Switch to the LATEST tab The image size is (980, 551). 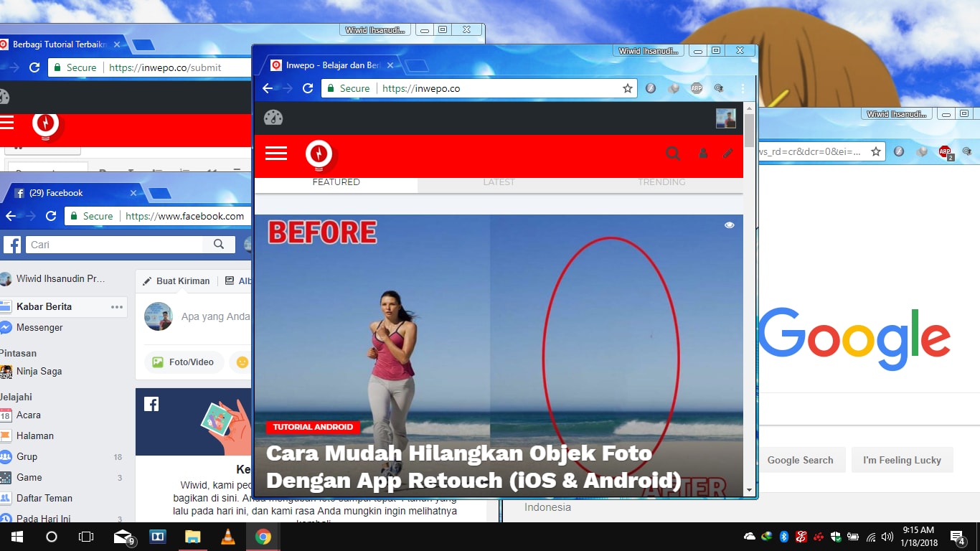[x=499, y=182]
